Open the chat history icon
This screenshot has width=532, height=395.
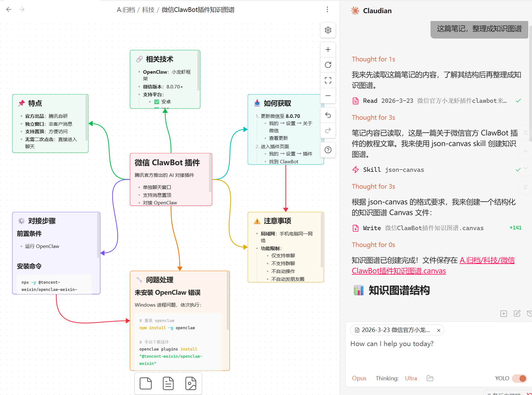coord(529,313)
